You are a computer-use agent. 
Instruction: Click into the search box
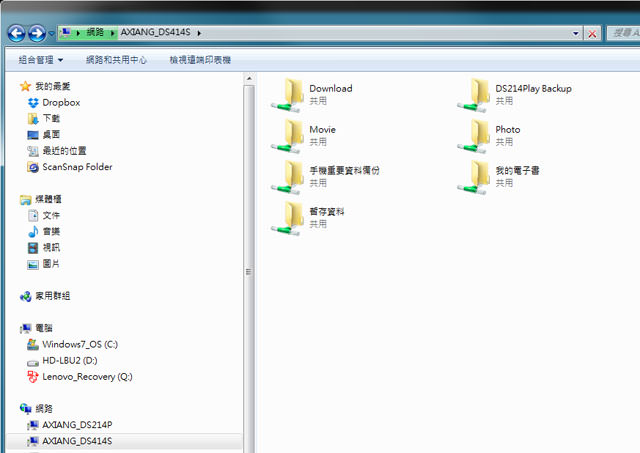coord(623,33)
